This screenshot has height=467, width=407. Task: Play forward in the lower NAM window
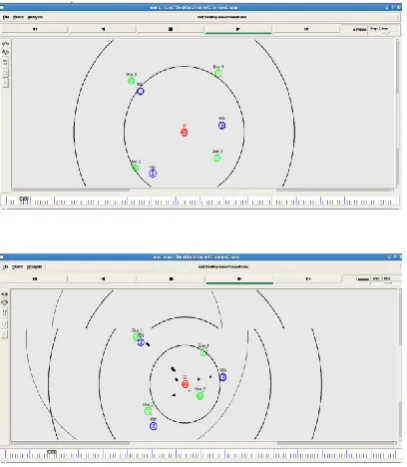click(239, 279)
